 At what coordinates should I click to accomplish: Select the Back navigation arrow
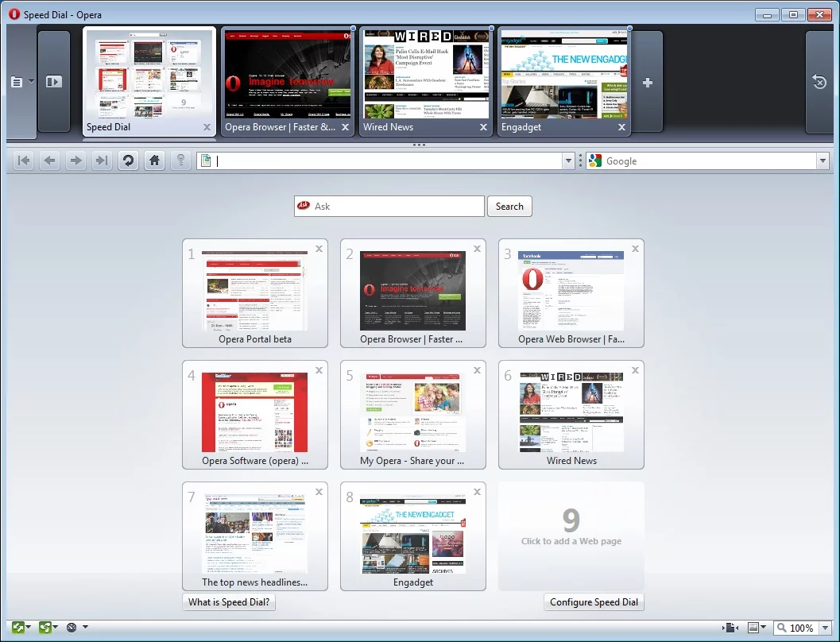point(49,160)
